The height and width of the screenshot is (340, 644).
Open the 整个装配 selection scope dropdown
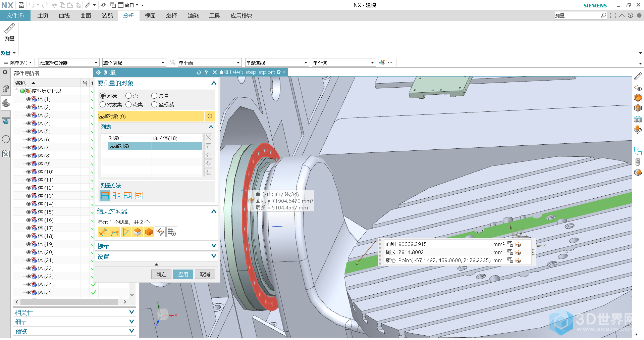click(x=134, y=62)
